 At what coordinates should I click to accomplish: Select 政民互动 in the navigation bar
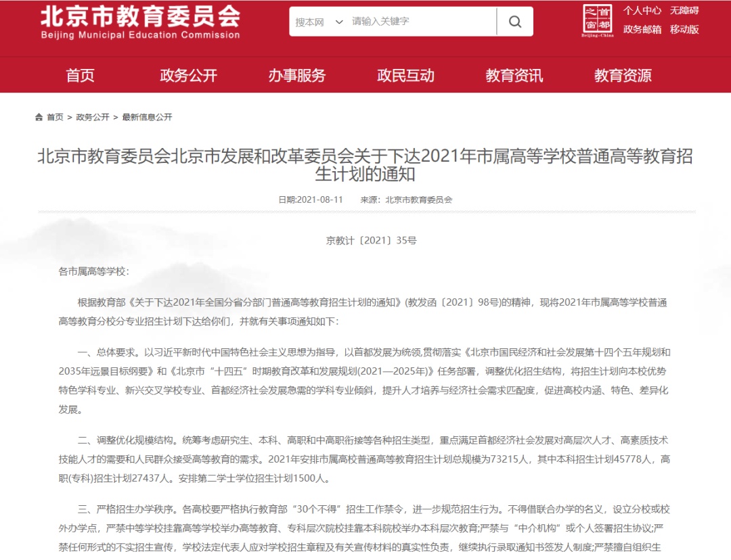(405, 75)
